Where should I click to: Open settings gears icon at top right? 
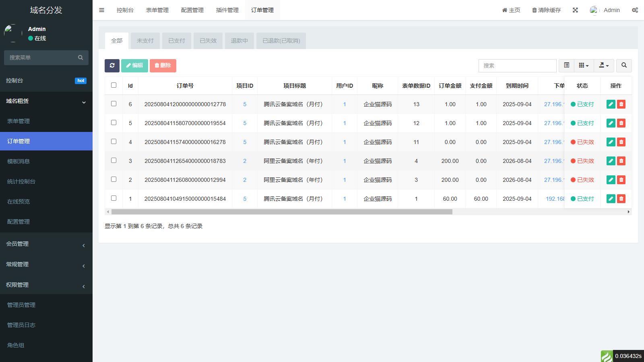tap(635, 10)
